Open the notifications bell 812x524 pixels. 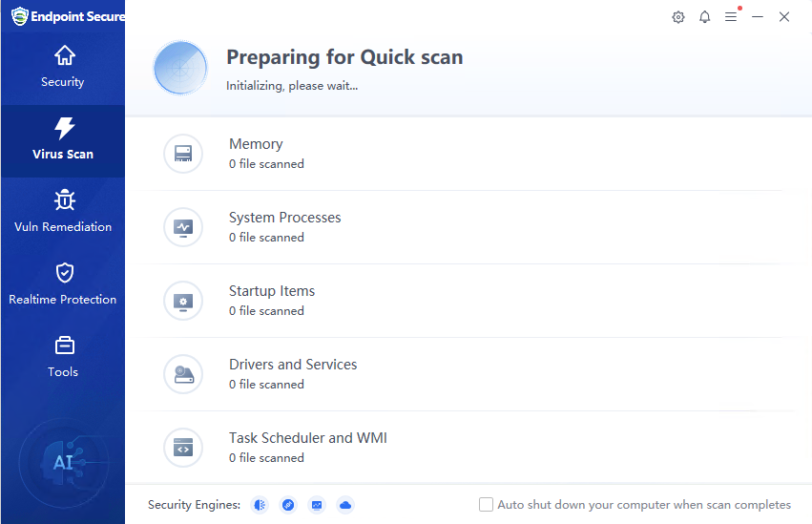[705, 17]
